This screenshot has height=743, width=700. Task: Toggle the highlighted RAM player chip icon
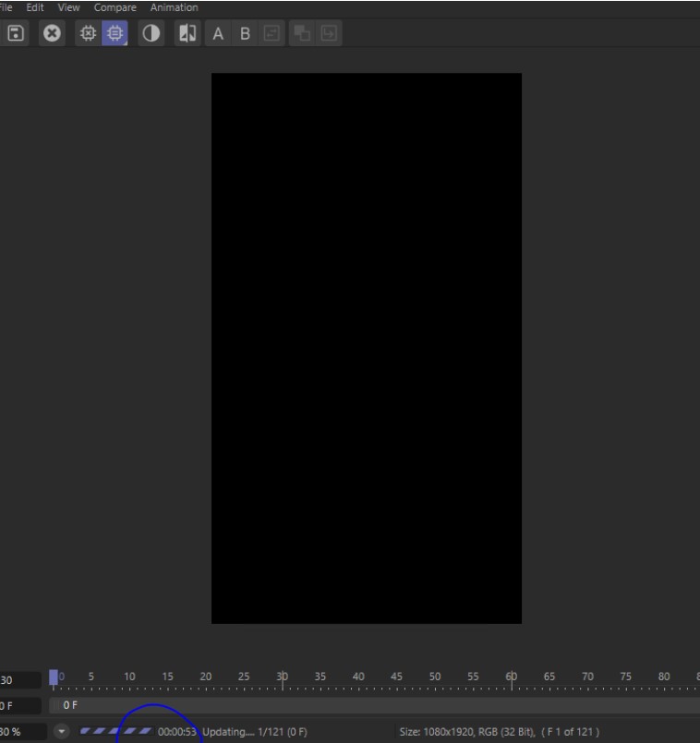115,33
